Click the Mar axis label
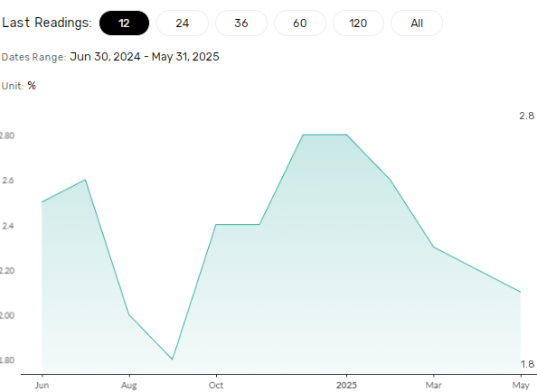 point(433,385)
